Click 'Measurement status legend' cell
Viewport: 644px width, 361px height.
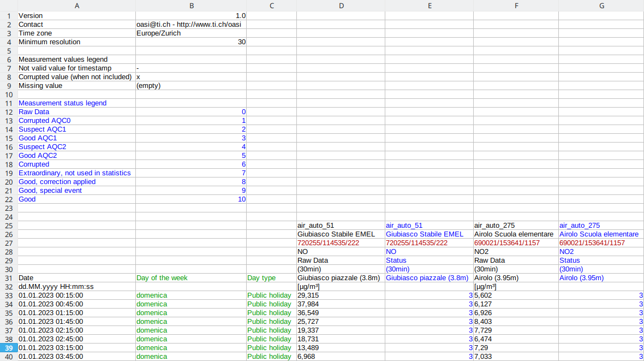(76, 103)
